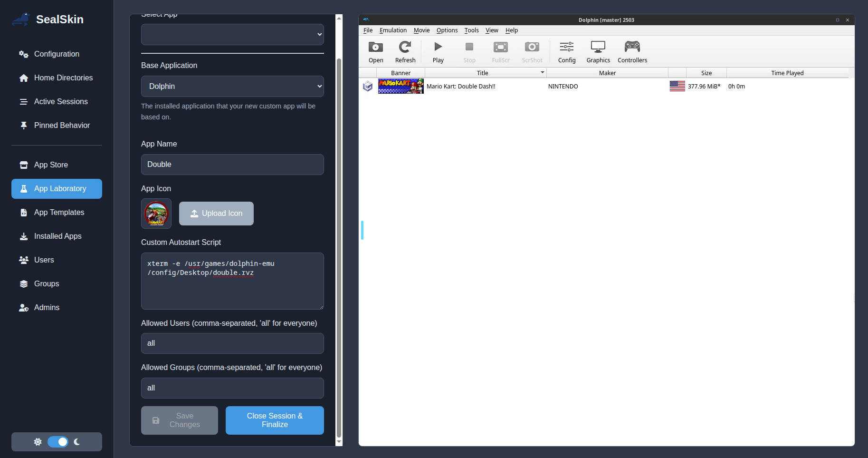Toggle the dark mode switch
This screenshot has height=458, width=868.
[x=58, y=442]
